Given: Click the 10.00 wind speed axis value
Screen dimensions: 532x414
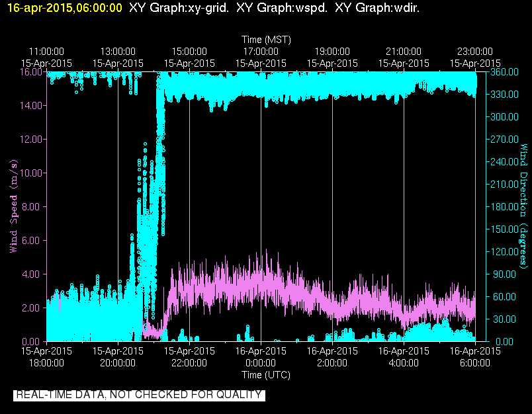Looking at the screenshot, I should click(31, 173).
